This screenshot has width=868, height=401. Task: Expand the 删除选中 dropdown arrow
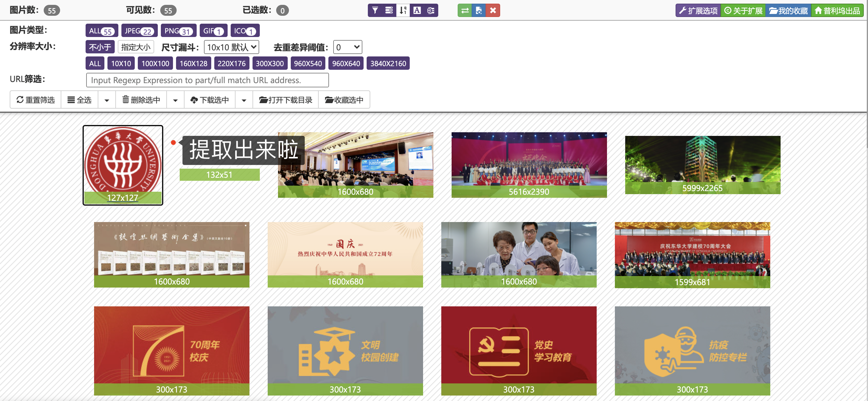click(175, 100)
